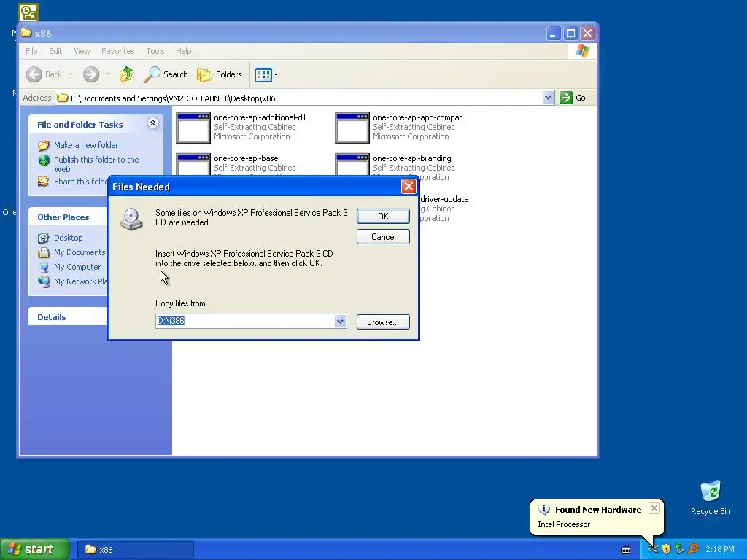Image resolution: width=747 pixels, height=560 pixels.
Task: Open My Computer from Other Places
Action: point(77,267)
